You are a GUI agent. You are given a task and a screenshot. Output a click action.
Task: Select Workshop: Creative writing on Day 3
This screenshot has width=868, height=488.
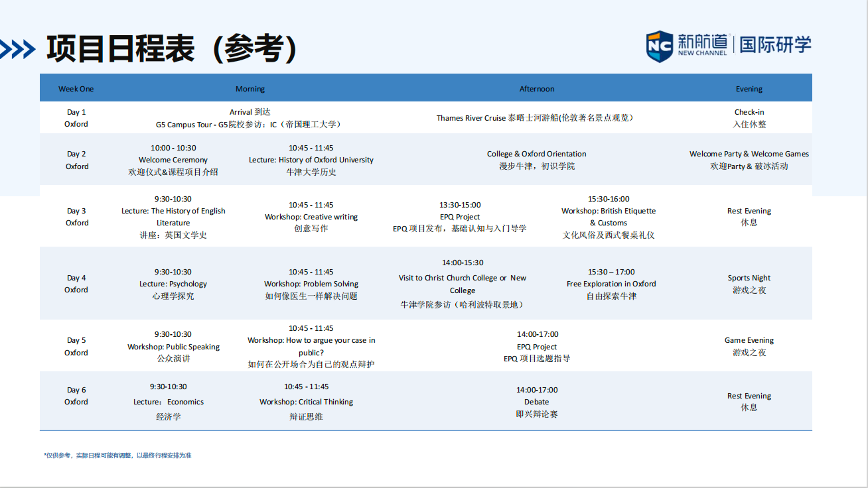pos(311,217)
